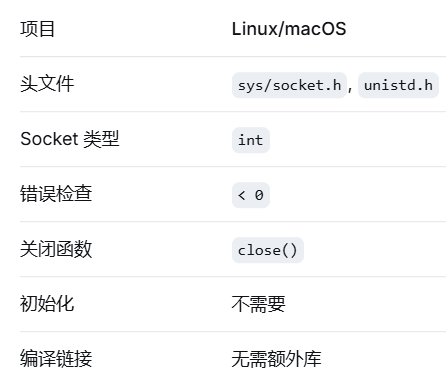
Task: Click the 不需要 cell text
Action: pyautogui.click(x=258, y=304)
